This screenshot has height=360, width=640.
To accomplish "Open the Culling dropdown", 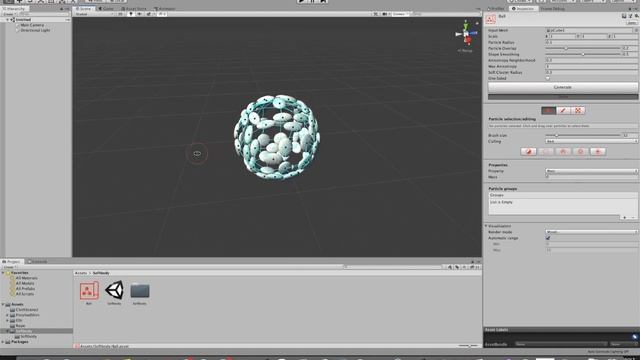I will (591, 141).
